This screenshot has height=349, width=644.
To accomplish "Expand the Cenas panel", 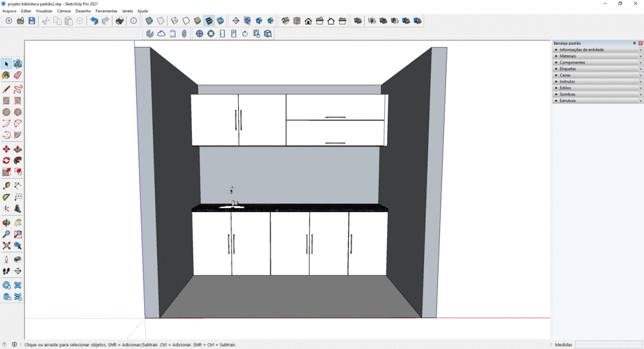I will (597, 75).
